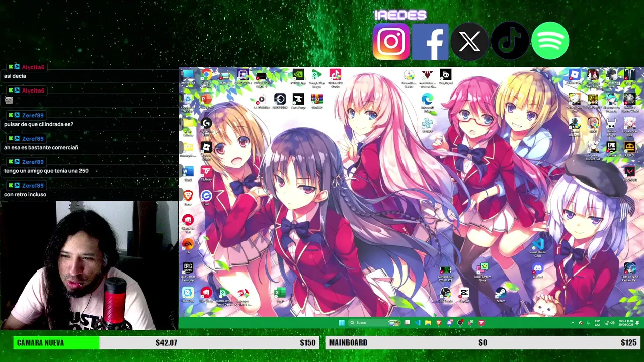Click chat message 'pulsar de que cilindrada es?'
The height and width of the screenshot is (362, 644).
click(x=39, y=124)
